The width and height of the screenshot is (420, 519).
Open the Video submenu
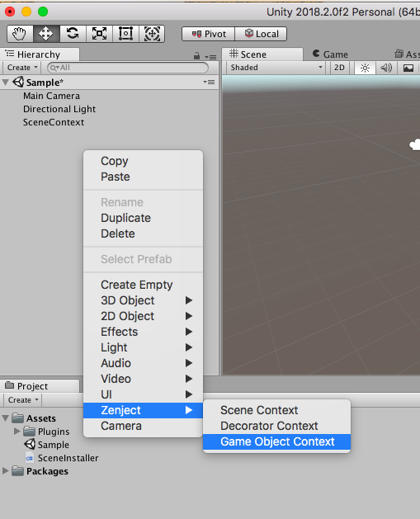click(x=143, y=379)
